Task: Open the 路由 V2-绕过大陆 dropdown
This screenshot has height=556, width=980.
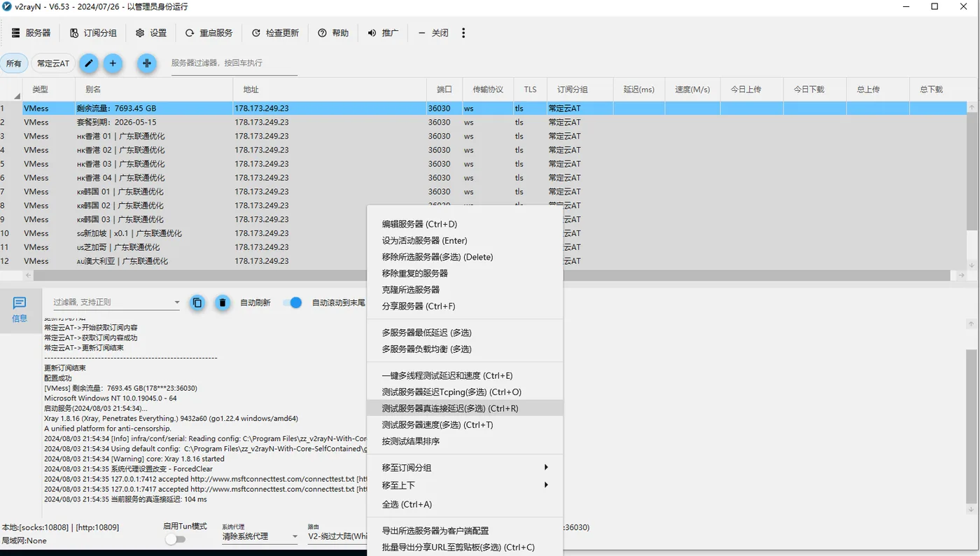Action: [x=337, y=536]
